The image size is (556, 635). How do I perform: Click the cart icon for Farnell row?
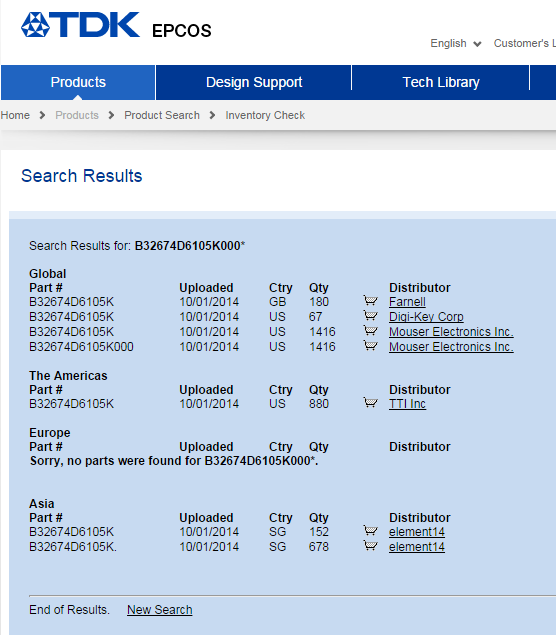coord(371,301)
